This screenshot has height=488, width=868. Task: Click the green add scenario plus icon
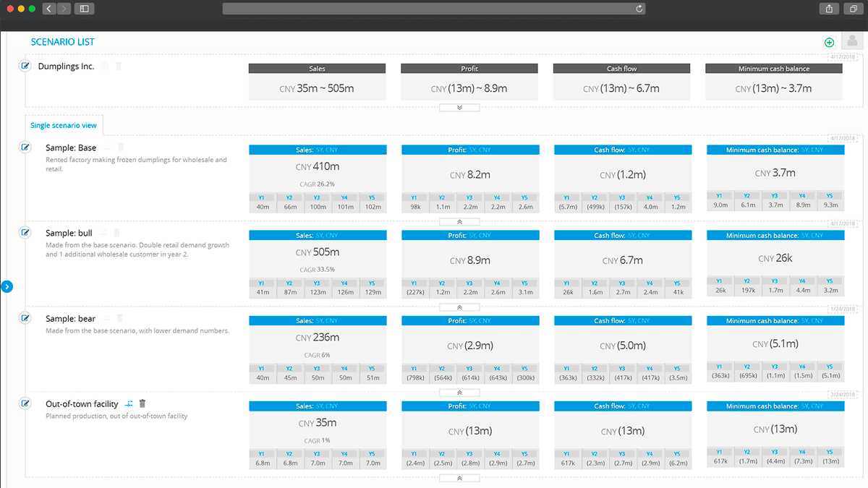coord(829,43)
